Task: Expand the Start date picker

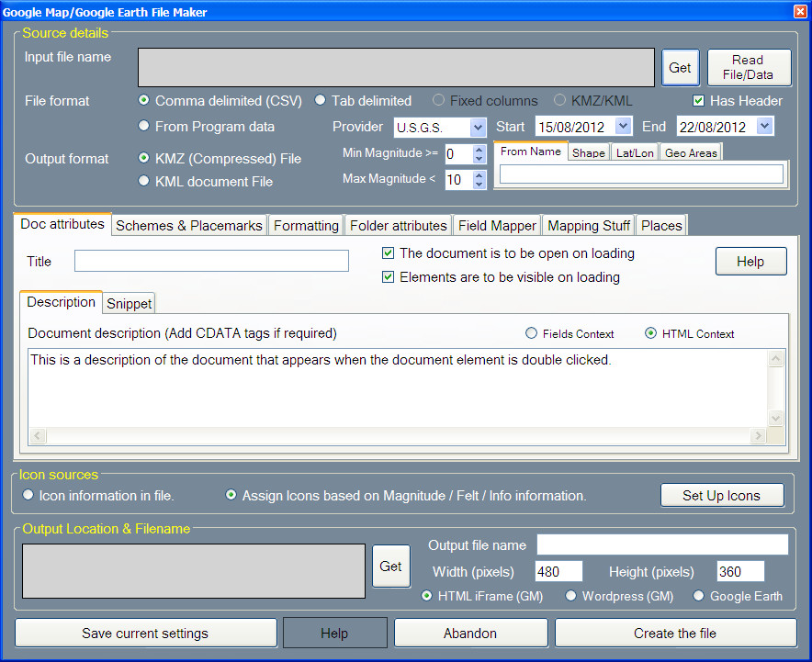Action: [624, 126]
